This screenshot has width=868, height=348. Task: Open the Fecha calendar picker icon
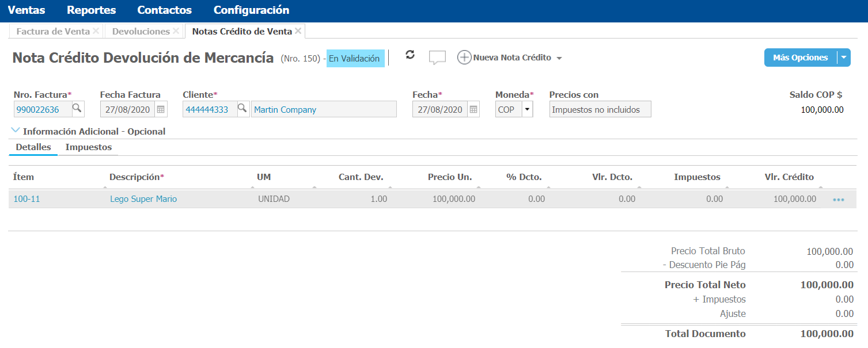[473, 109]
